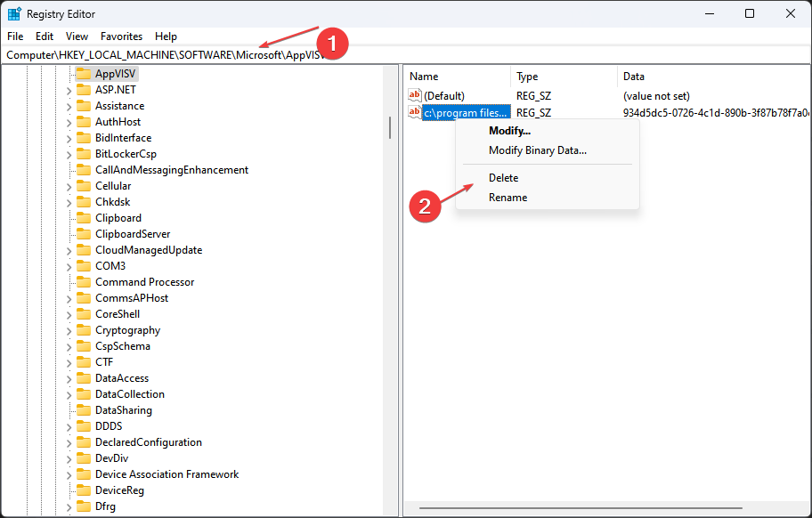Select the Device Association Framework key label
This screenshot has width=812, height=518.
click(166, 474)
